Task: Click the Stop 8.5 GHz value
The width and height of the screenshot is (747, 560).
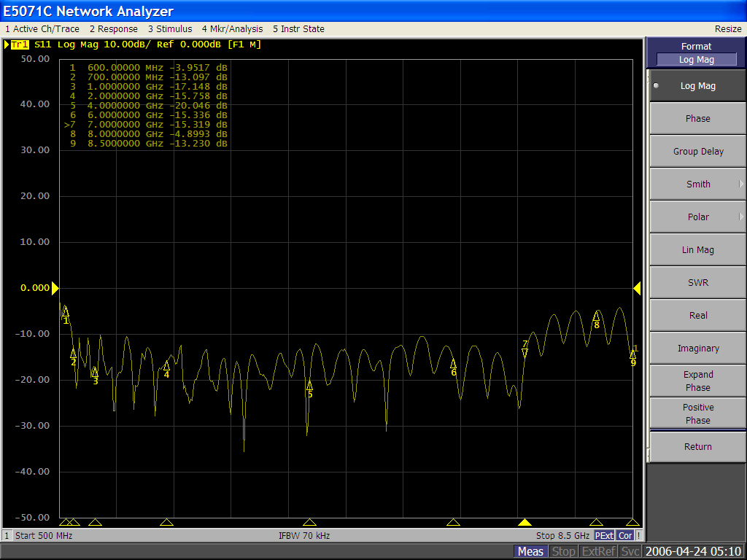Action: click(562, 536)
